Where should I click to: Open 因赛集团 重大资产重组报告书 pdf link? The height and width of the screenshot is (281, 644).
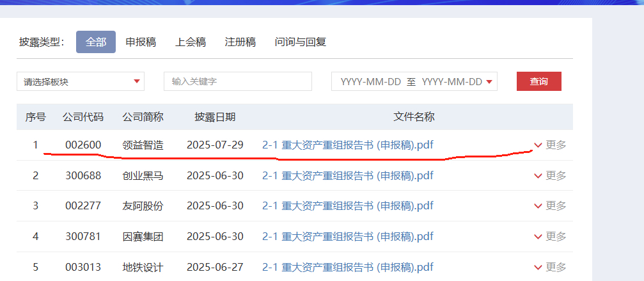pos(348,237)
